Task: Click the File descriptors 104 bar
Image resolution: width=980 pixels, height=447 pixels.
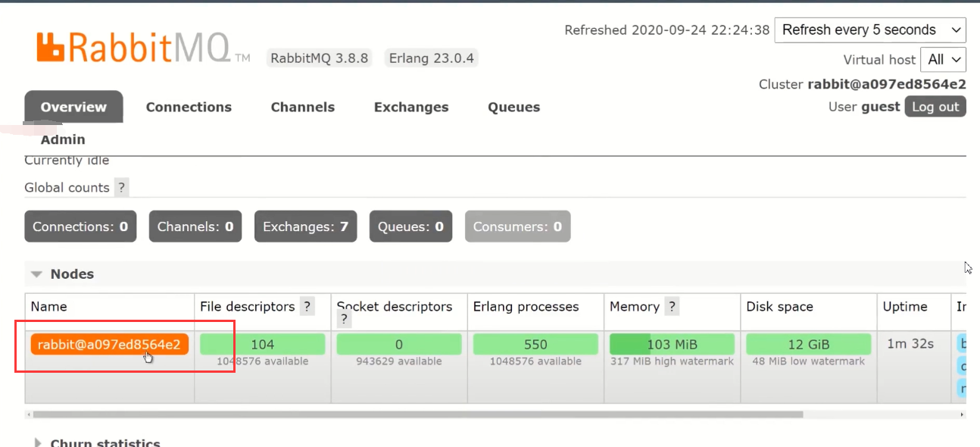Action: (x=263, y=344)
